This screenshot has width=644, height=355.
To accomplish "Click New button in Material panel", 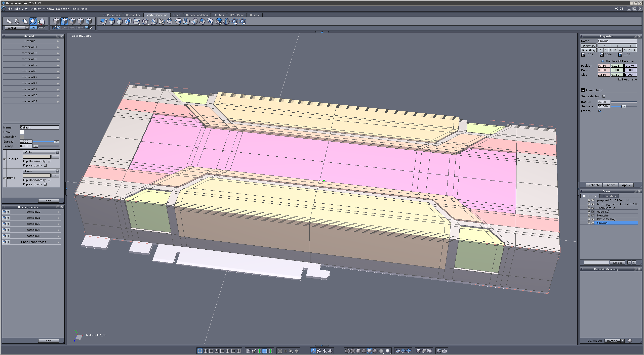I will coord(49,201).
